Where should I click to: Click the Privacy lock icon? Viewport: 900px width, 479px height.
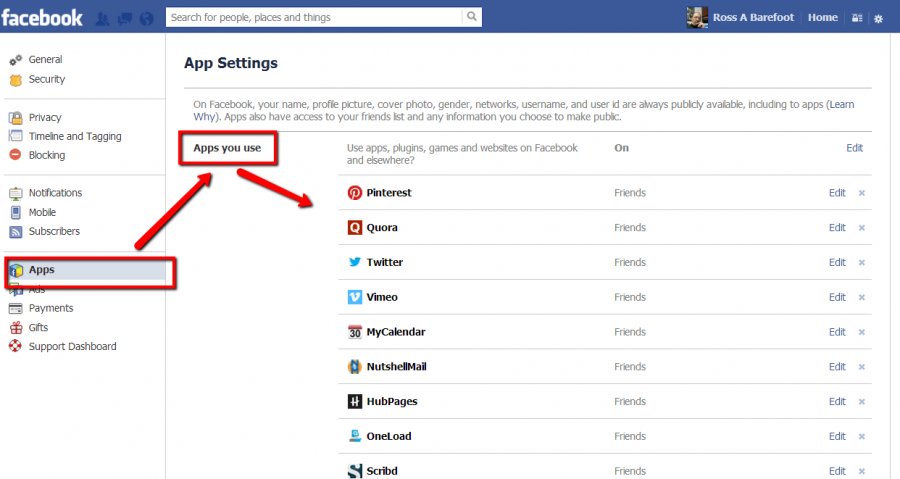(15, 118)
